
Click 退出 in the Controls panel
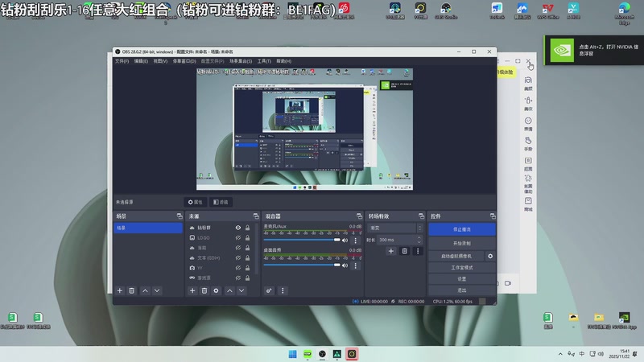[461, 290]
